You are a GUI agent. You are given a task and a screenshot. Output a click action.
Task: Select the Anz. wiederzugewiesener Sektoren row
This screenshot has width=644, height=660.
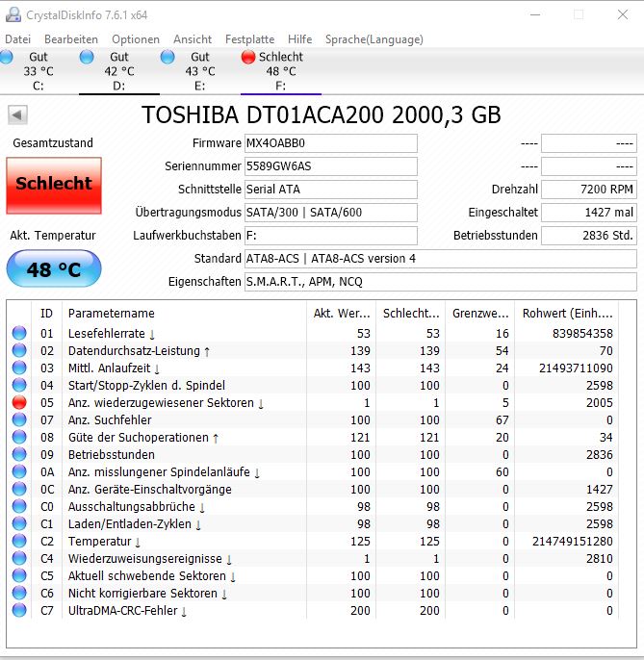click(313, 403)
